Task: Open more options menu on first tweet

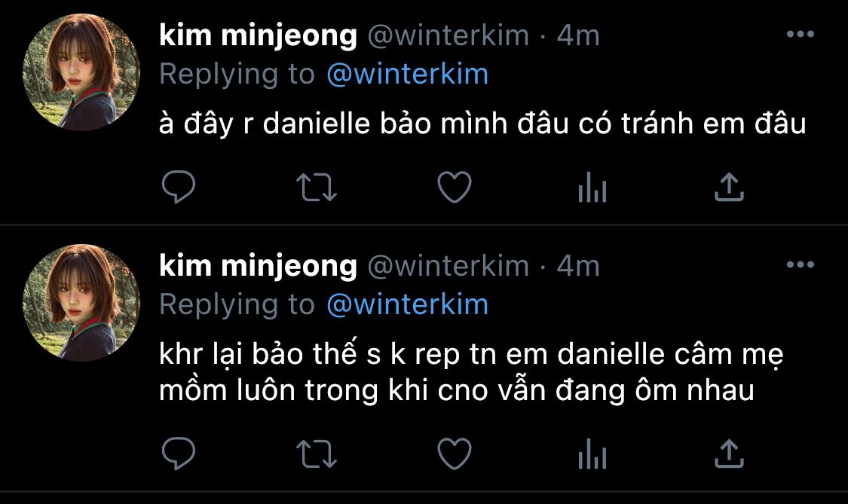Action: 801,34
